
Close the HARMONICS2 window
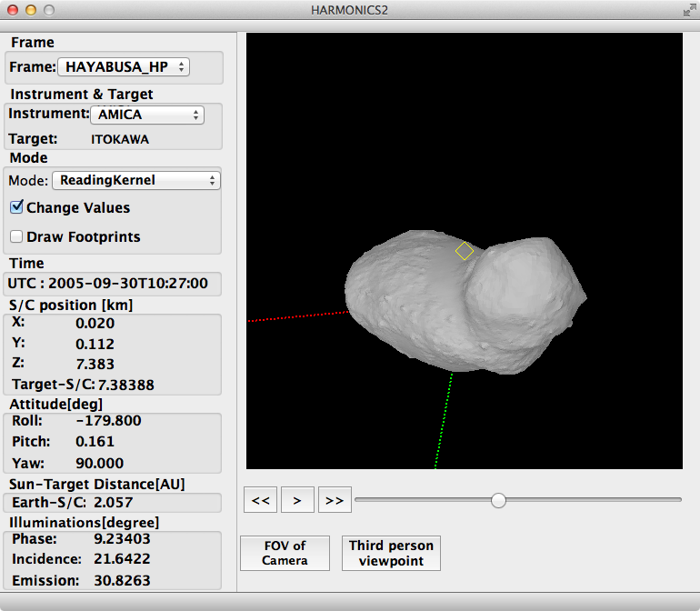[12, 10]
